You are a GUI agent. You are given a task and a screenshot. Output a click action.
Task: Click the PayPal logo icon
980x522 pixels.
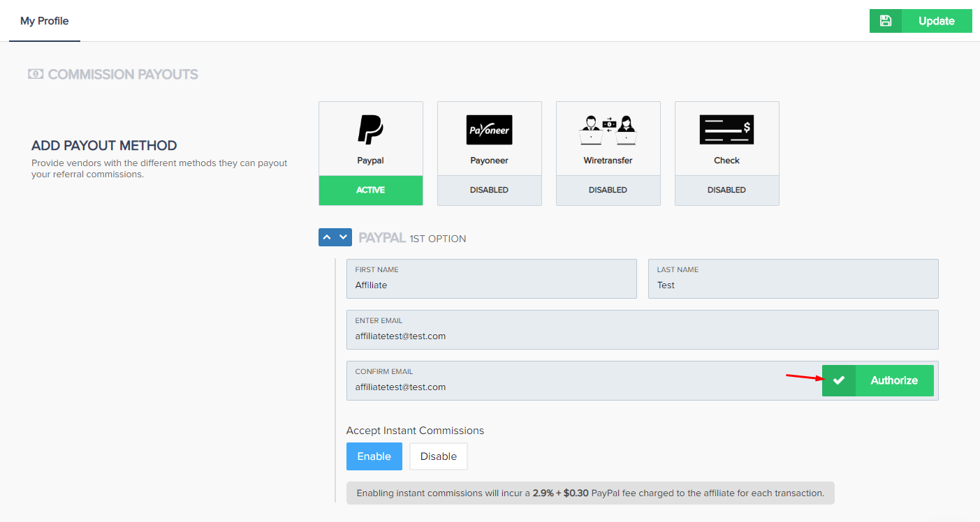(x=370, y=130)
